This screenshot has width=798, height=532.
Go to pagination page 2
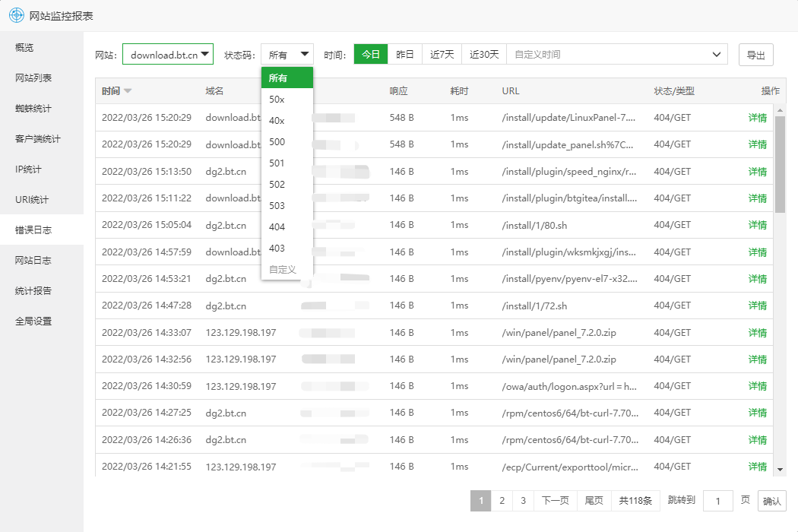(502, 501)
